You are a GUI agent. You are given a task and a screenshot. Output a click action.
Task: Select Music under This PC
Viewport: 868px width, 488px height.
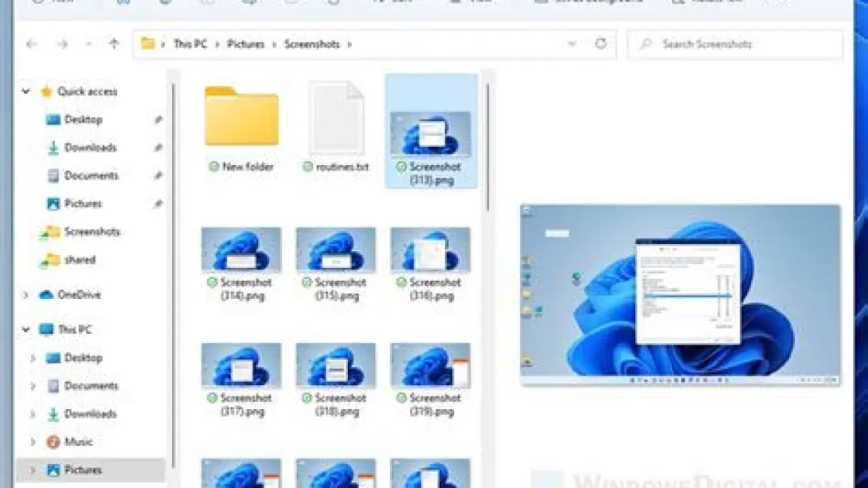[78, 442]
